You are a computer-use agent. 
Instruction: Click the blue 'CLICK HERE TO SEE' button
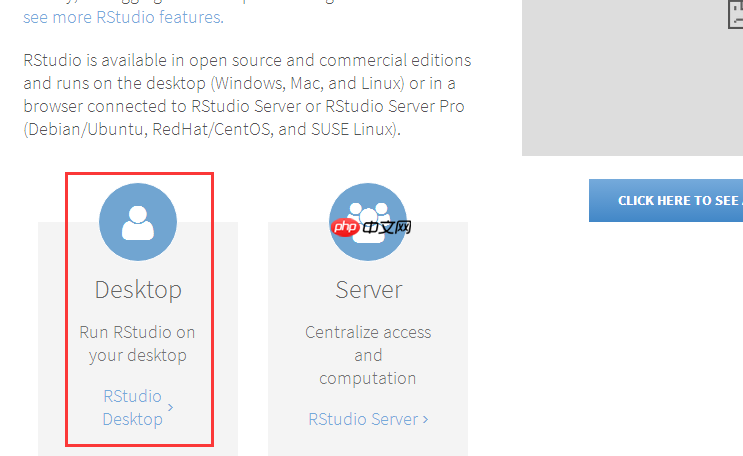666,201
